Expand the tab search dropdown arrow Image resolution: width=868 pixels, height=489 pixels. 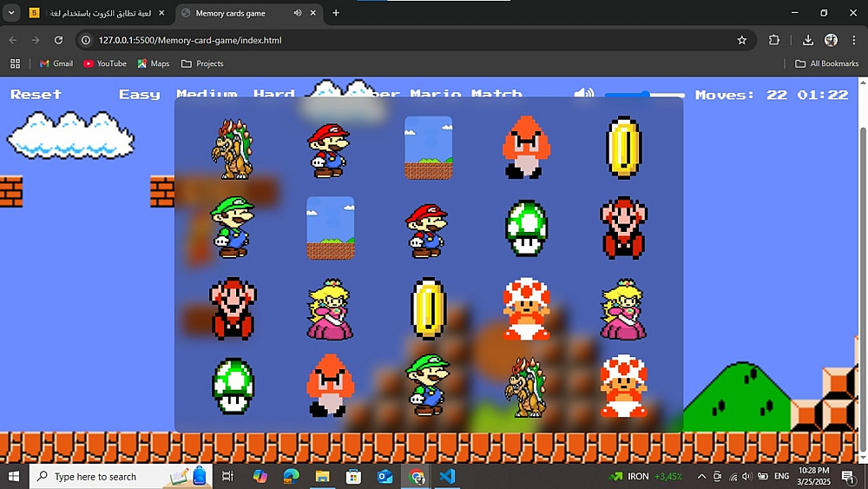(11, 13)
